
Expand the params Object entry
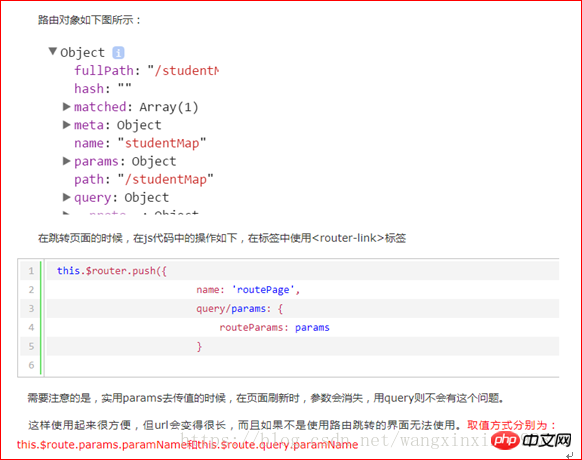click(x=66, y=161)
